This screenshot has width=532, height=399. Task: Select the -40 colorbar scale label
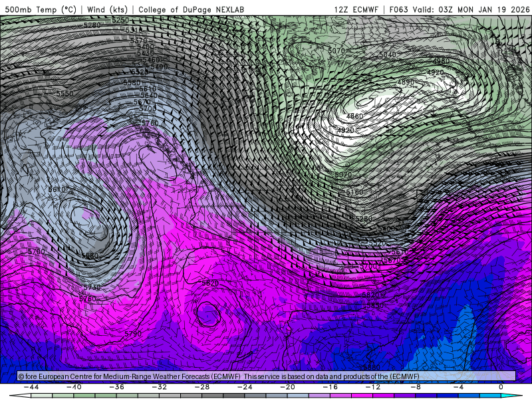click(x=74, y=387)
